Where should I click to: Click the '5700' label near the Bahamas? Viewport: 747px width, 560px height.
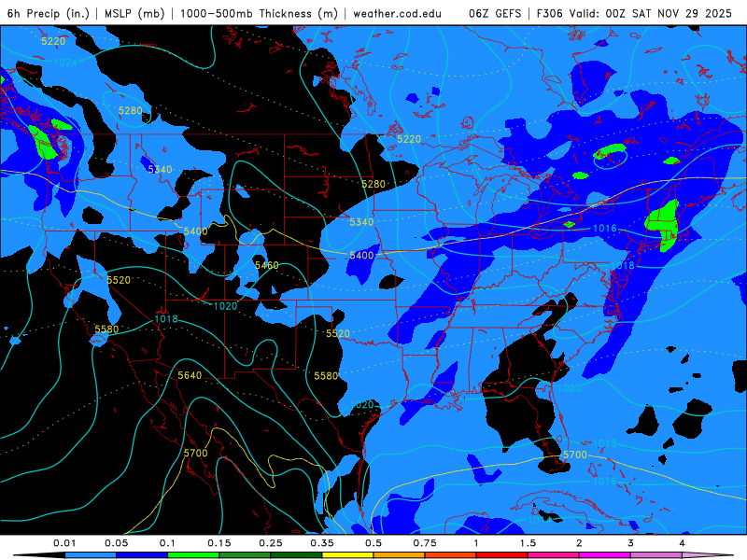pos(575,455)
